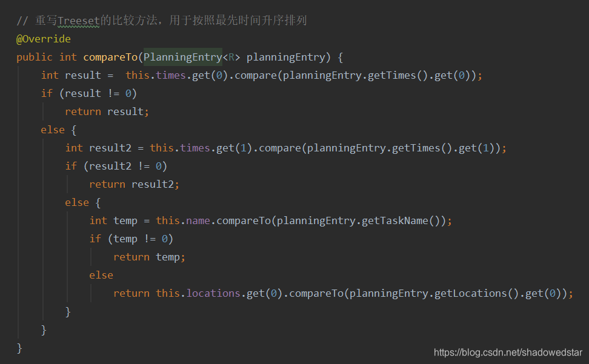Click the final 'else' without a brace
Viewport: 589px width, 364px height.
[x=101, y=275]
